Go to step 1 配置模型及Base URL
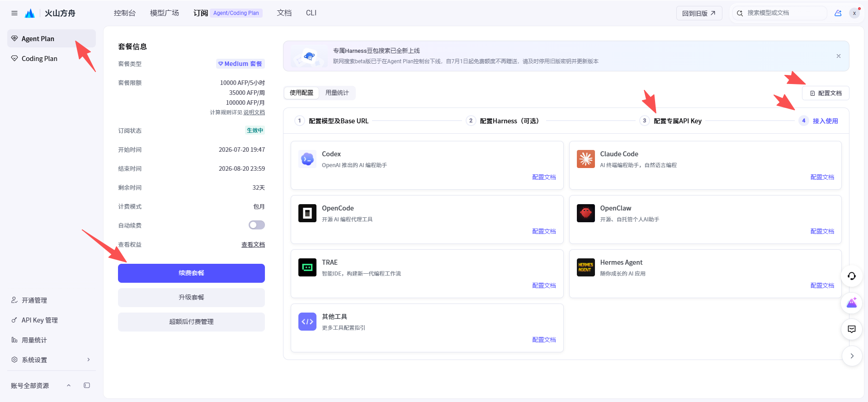 (332, 121)
